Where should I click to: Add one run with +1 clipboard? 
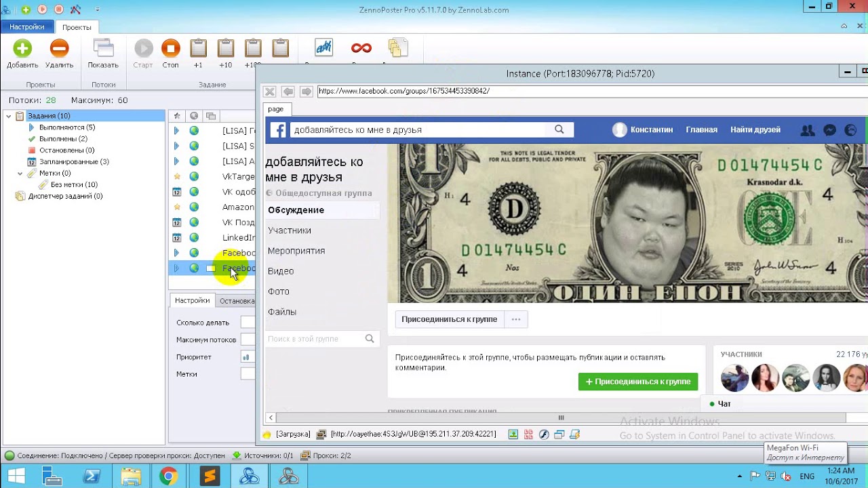[x=198, y=48]
